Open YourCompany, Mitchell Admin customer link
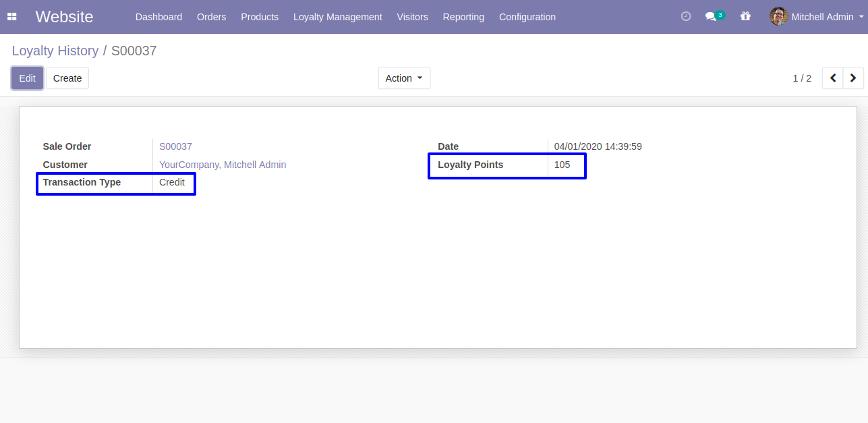The height and width of the screenshot is (423, 868). [x=223, y=165]
